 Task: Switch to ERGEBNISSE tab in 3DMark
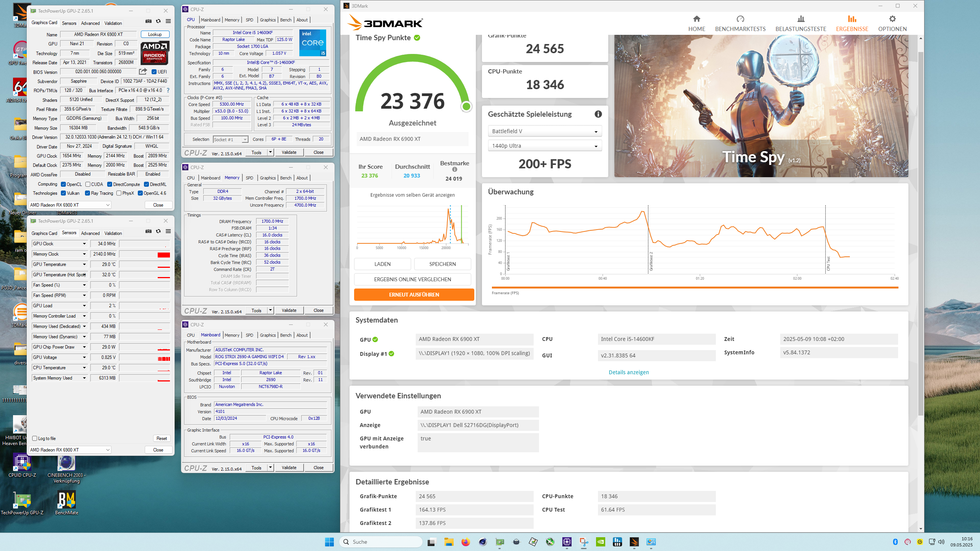[x=852, y=23]
